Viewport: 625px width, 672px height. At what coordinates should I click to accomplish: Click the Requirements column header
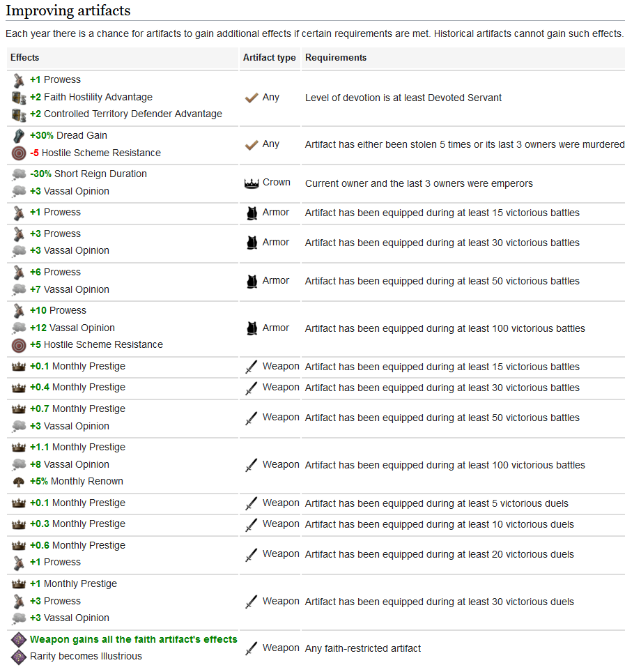pos(336,58)
